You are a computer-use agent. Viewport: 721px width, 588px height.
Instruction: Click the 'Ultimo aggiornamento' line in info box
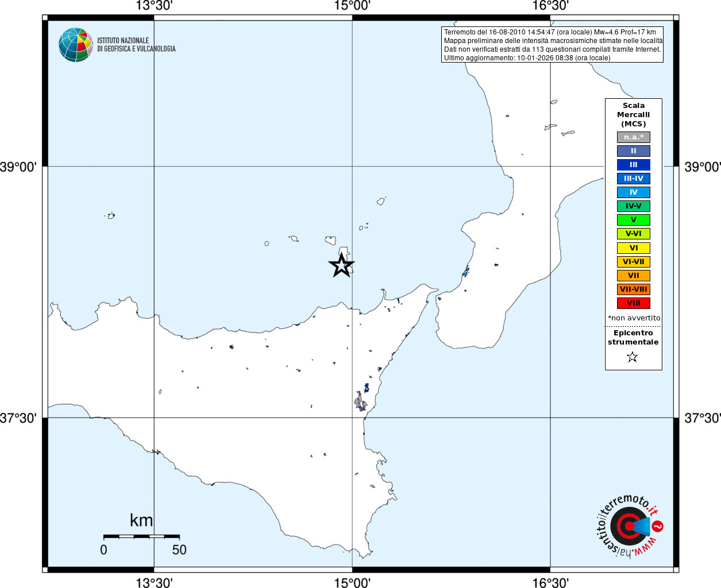[x=527, y=58]
